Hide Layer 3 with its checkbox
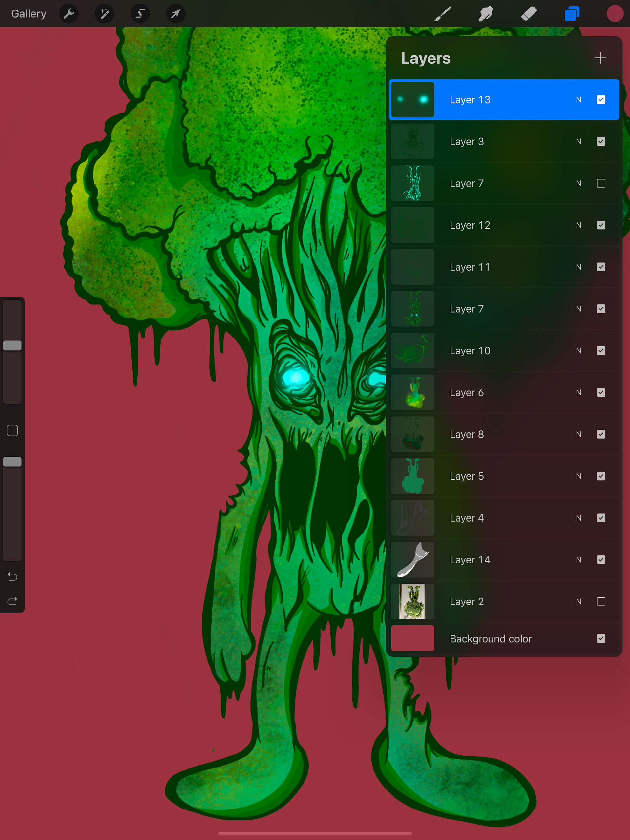630x840 pixels. (x=601, y=142)
